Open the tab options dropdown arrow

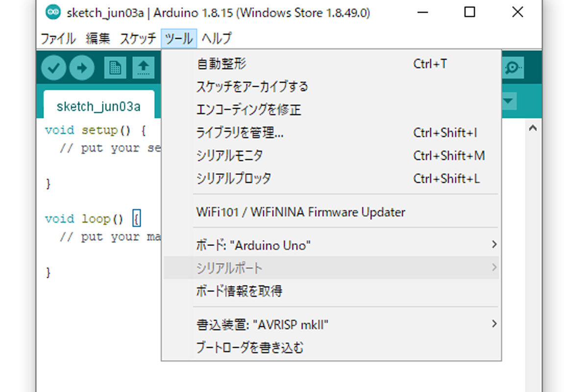coord(509,101)
